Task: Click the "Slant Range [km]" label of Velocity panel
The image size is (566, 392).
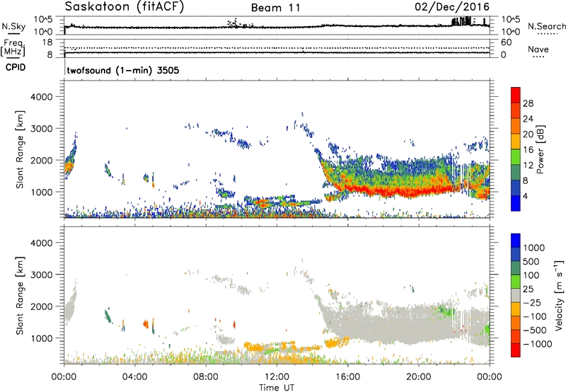Action: point(20,296)
